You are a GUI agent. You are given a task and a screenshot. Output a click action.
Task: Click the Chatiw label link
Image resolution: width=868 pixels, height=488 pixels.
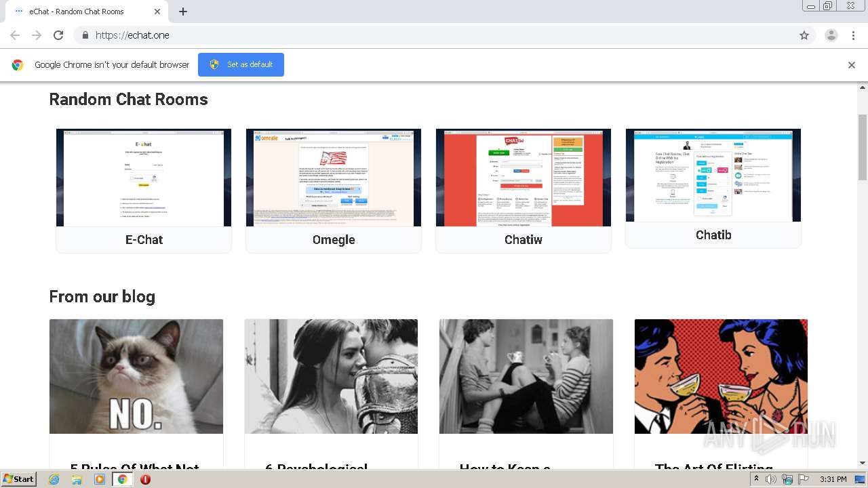click(x=524, y=239)
